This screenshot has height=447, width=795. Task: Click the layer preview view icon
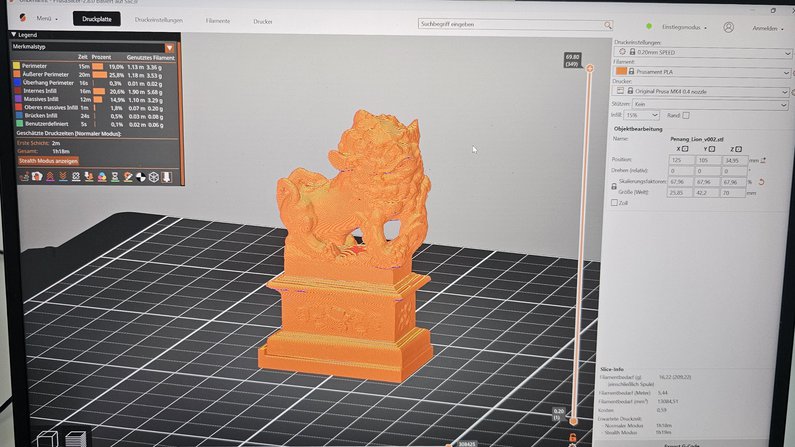click(x=76, y=438)
